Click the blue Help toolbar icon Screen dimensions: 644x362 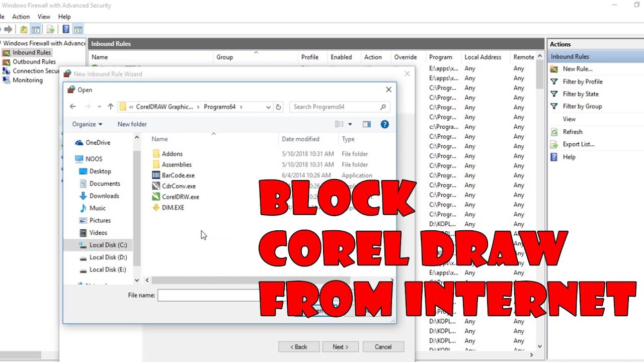tap(66, 29)
